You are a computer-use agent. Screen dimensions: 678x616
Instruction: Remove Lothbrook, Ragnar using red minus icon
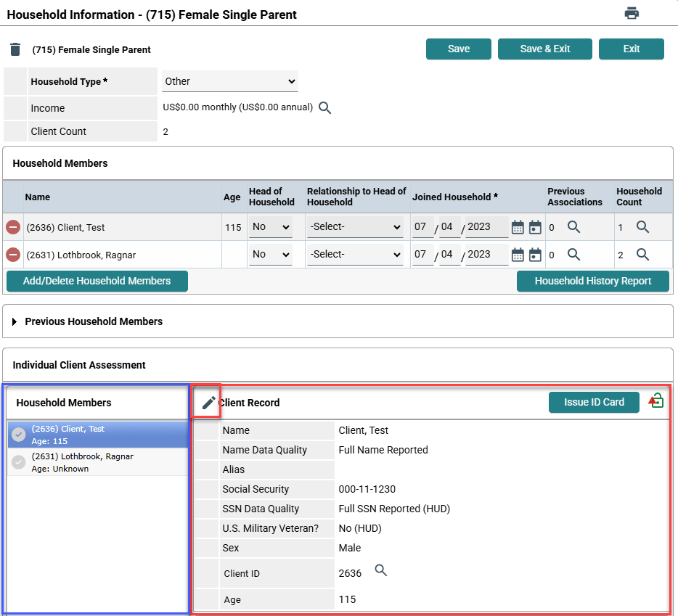(13, 255)
